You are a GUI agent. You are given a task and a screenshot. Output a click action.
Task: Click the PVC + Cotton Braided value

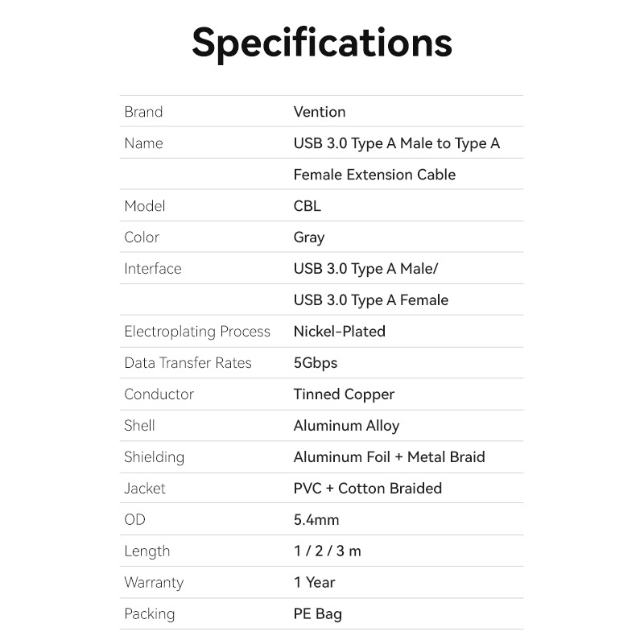click(x=367, y=489)
